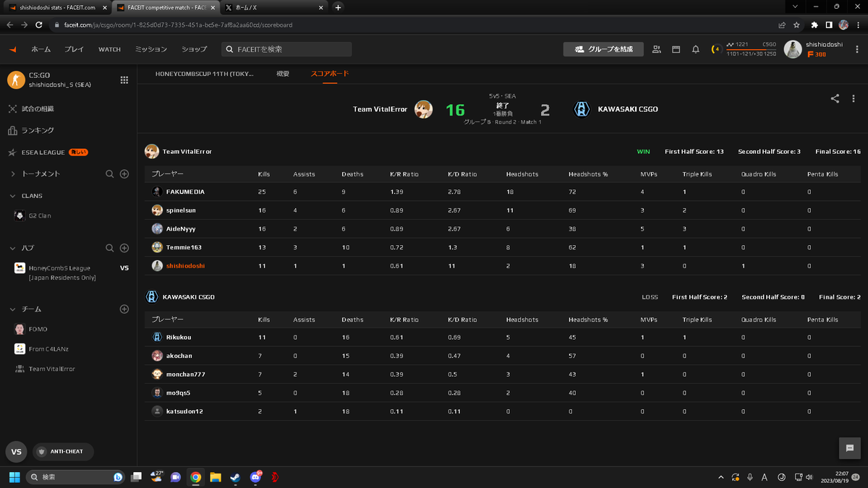This screenshot has width=868, height=488.
Task: Select the スコアボード tab
Action: [x=330, y=74]
